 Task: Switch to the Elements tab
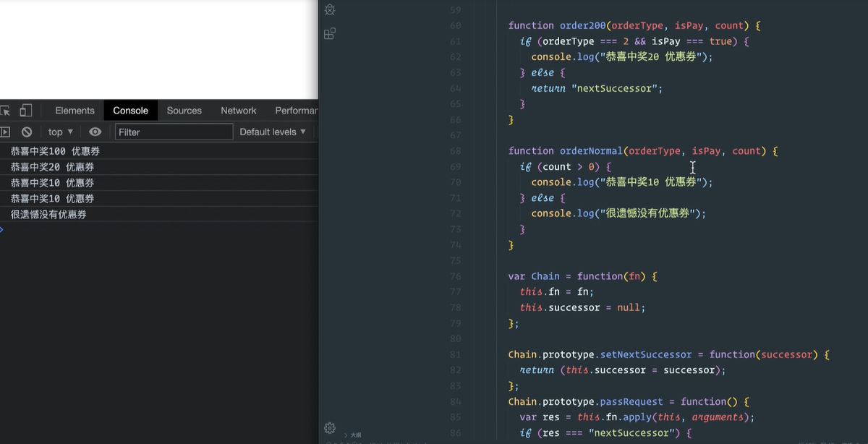(x=75, y=111)
